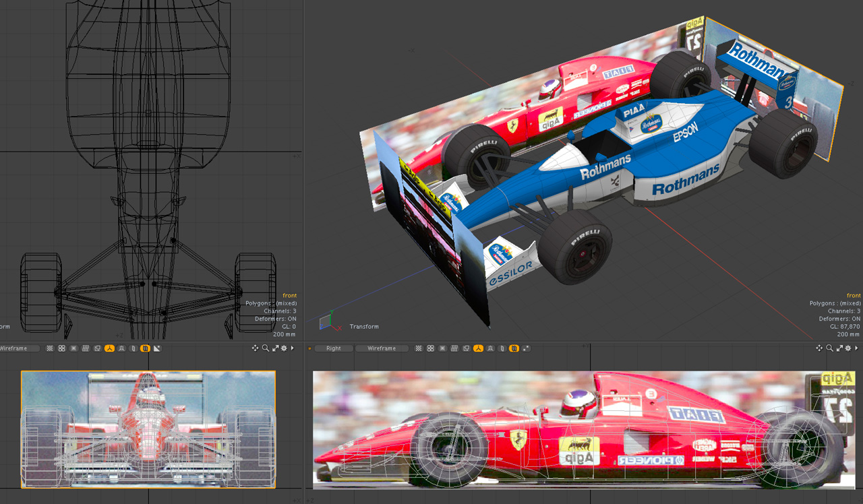Viewport: 863px width, 504px height.
Task: Open gear settings in bottom-left viewport
Action: pos(284,348)
